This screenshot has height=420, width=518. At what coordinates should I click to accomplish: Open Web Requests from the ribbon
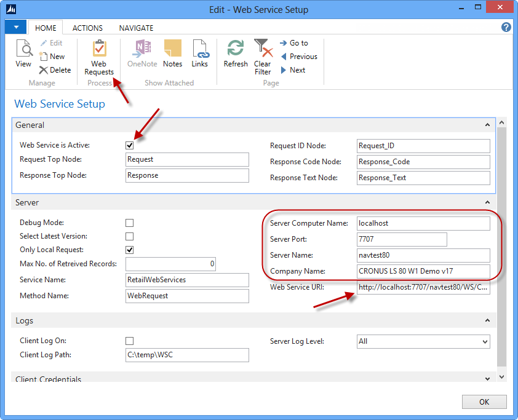(x=99, y=58)
